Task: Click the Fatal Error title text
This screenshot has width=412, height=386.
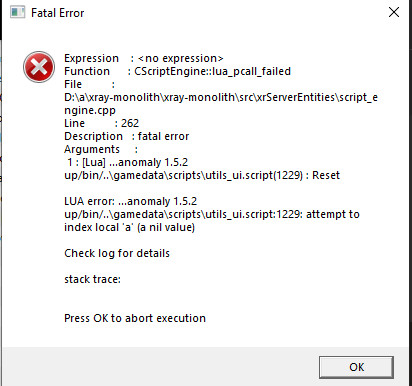Action: pos(57,13)
